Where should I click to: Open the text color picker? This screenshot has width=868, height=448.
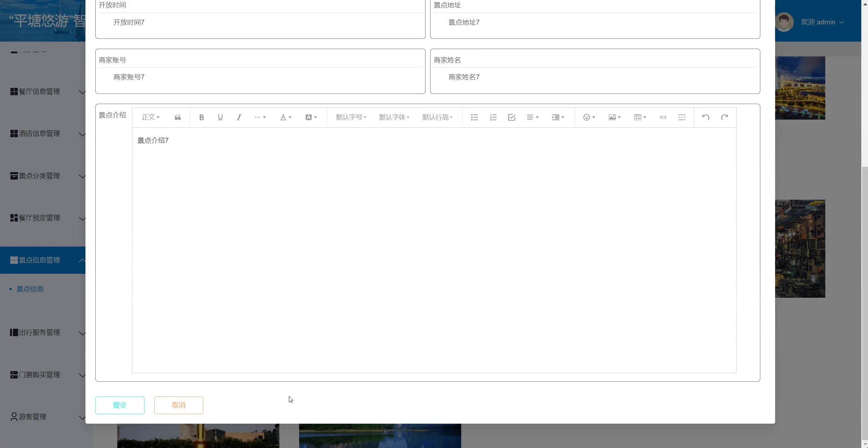pos(285,117)
